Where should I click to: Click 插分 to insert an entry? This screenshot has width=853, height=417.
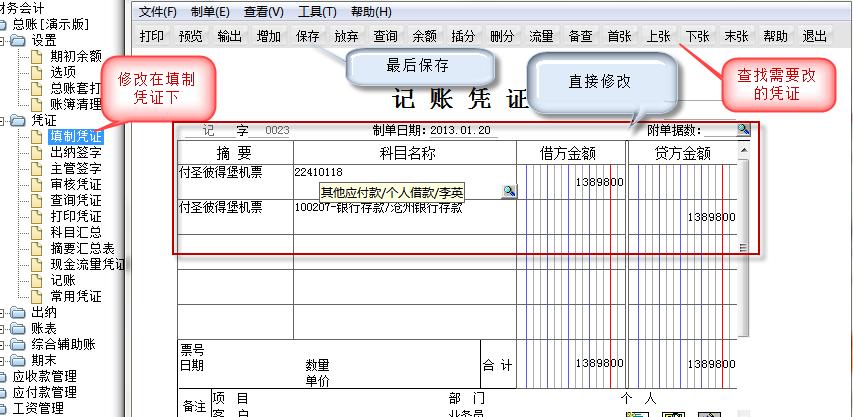pos(463,36)
